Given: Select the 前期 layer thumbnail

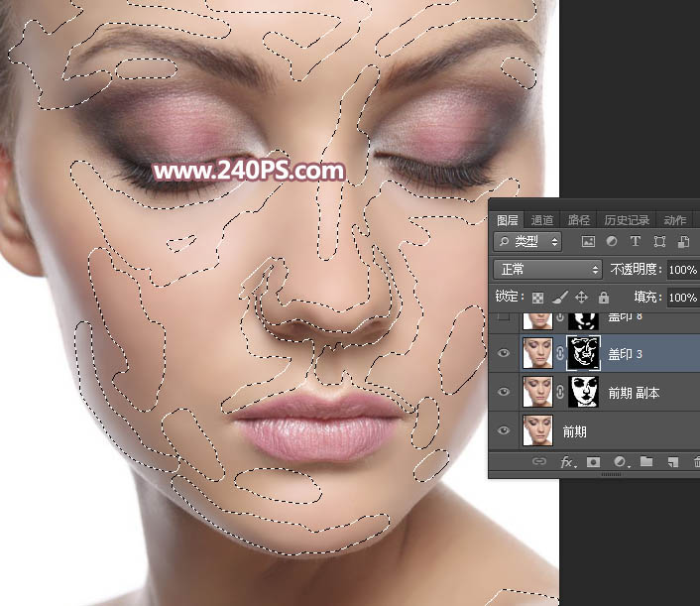Looking at the screenshot, I should [x=537, y=430].
